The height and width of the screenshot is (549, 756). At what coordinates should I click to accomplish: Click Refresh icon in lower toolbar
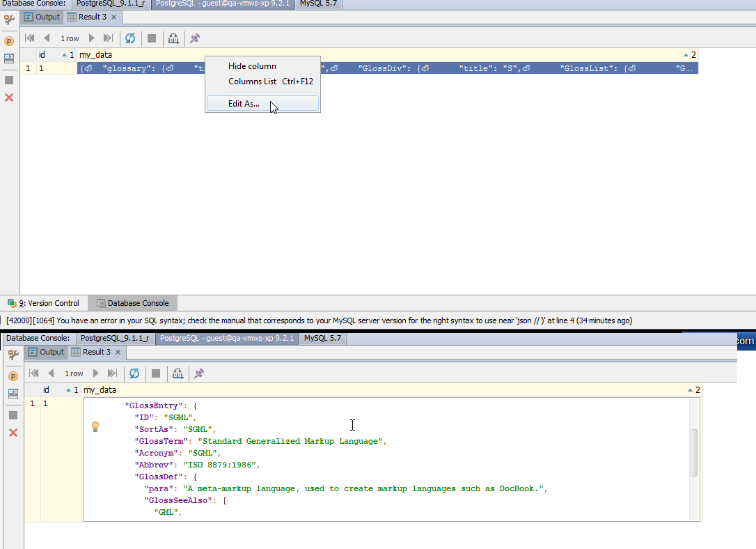[134, 373]
